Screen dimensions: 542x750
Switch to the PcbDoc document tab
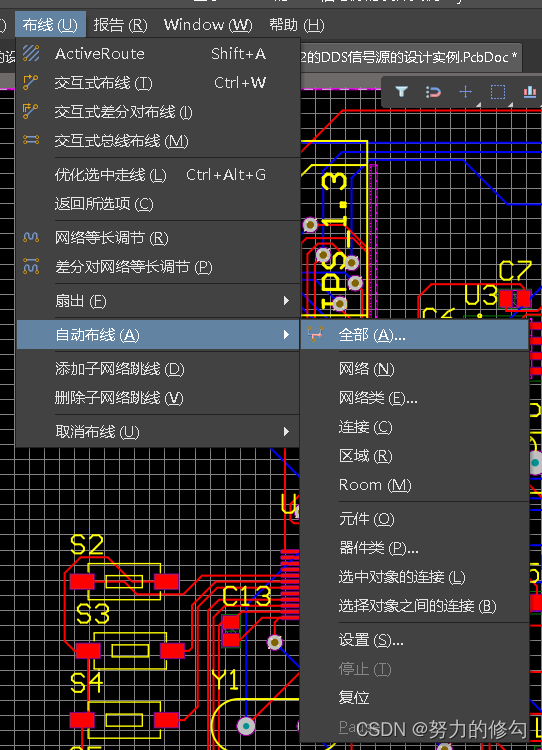(409, 57)
